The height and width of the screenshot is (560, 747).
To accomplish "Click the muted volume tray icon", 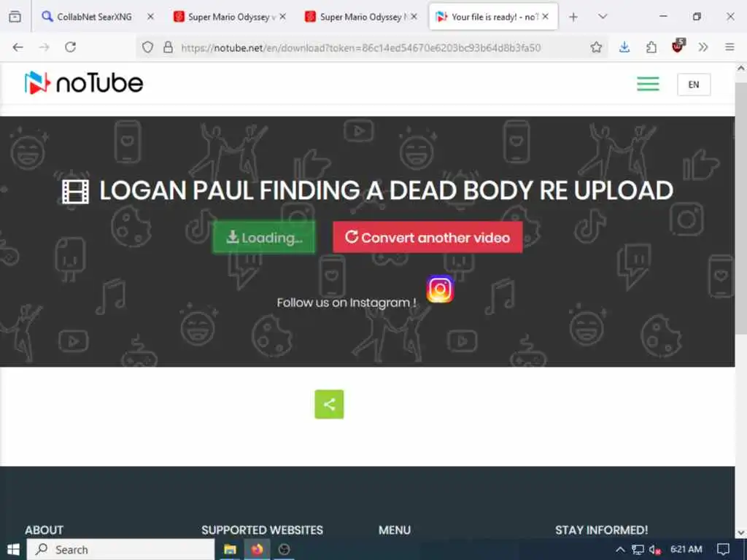I will tap(655, 550).
